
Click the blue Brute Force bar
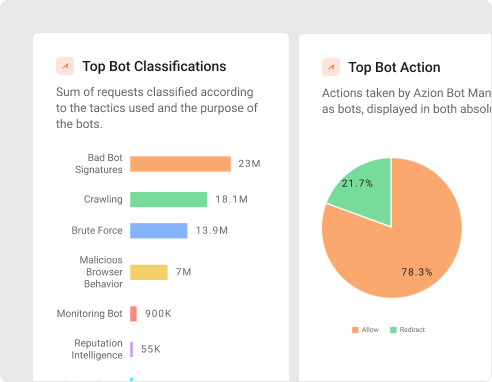point(159,231)
